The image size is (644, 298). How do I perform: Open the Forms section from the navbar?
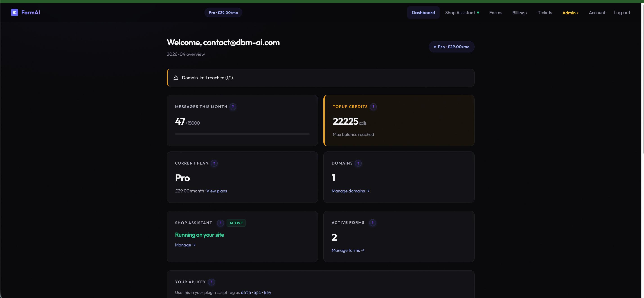point(495,13)
